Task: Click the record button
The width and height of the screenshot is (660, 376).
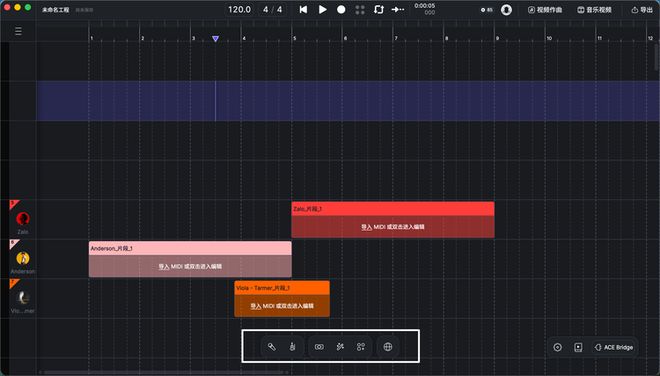Action: pyautogui.click(x=341, y=9)
